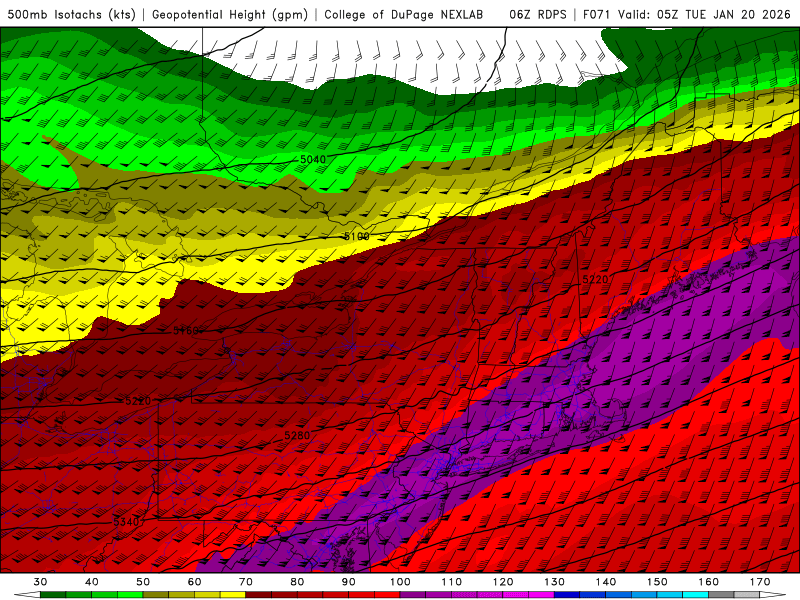Click the legend value 160
The height and width of the screenshot is (600, 800).
click(x=709, y=582)
